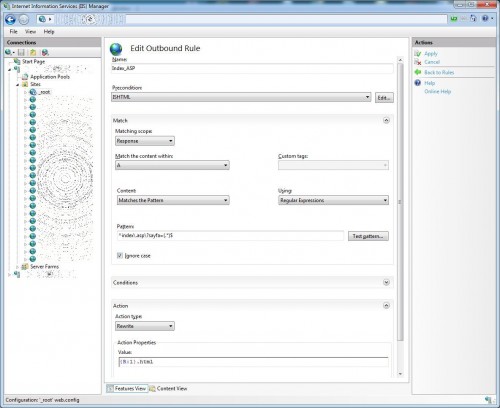Click the scroll up arrow of rule editor
The width and height of the screenshot is (500, 408).
pyautogui.click(x=400, y=60)
